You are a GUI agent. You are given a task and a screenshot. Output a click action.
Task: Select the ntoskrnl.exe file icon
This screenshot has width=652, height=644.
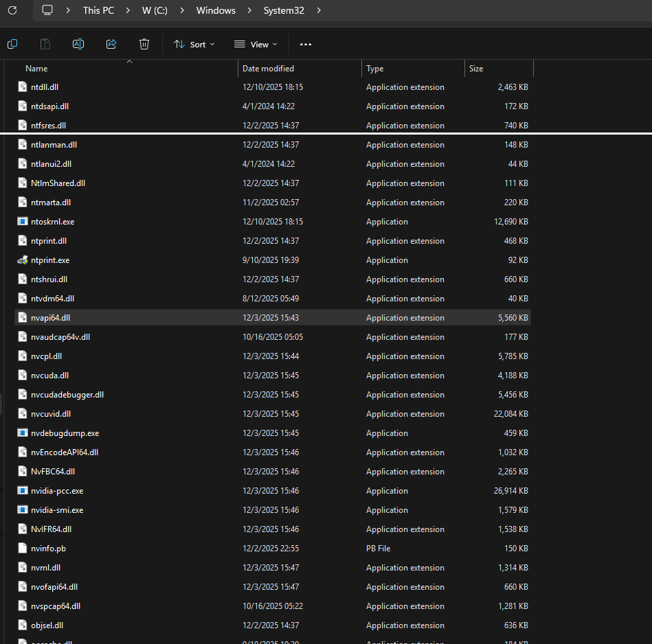coord(23,222)
